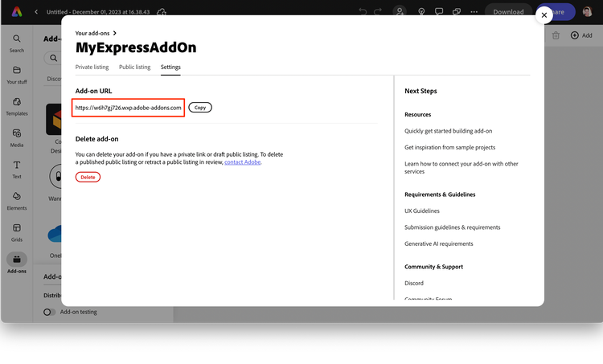Redo the last action
The width and height of the screenshot is (603, 364).
(378, 11)
